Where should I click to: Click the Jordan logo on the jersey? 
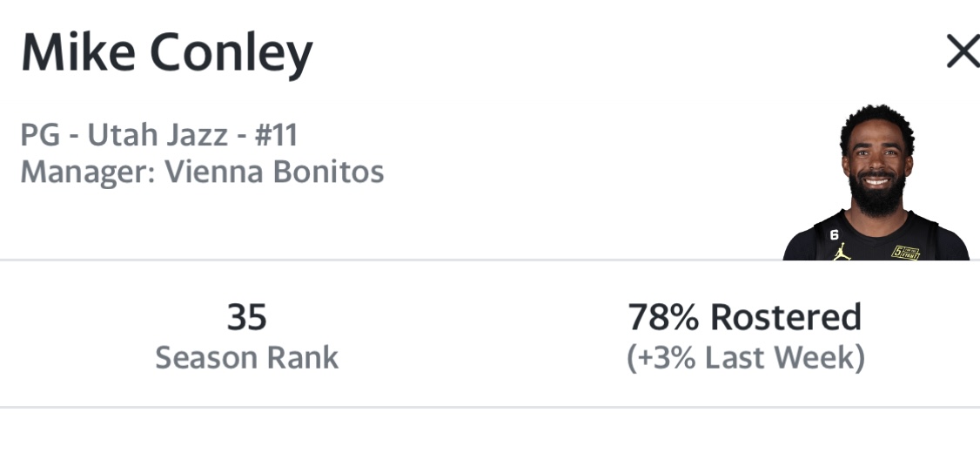click(x=842, y=252)
